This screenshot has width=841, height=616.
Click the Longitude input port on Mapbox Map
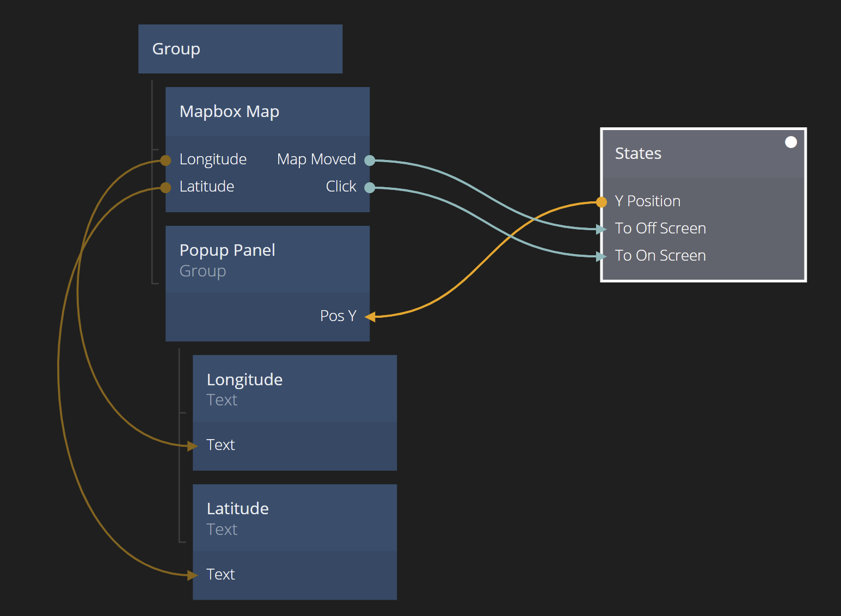[165, 160]
